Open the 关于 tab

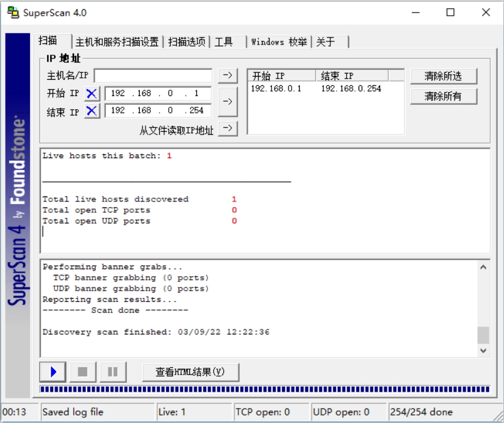325,42
